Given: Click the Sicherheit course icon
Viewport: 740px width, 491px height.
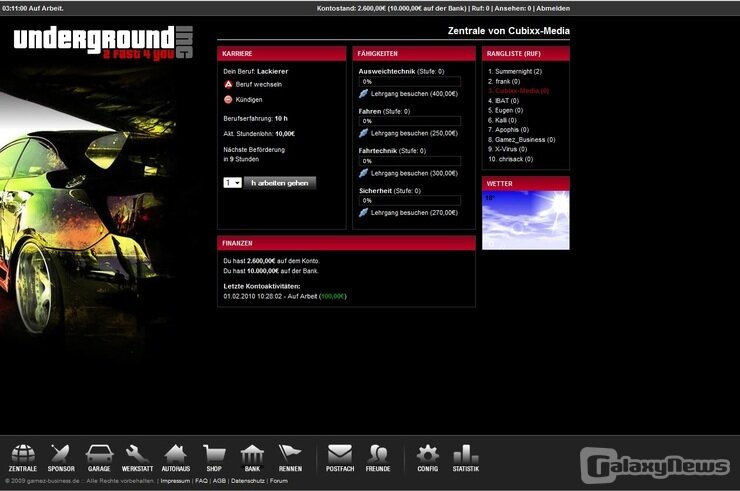Looking at the screenshot, I should tap(363, 213).
